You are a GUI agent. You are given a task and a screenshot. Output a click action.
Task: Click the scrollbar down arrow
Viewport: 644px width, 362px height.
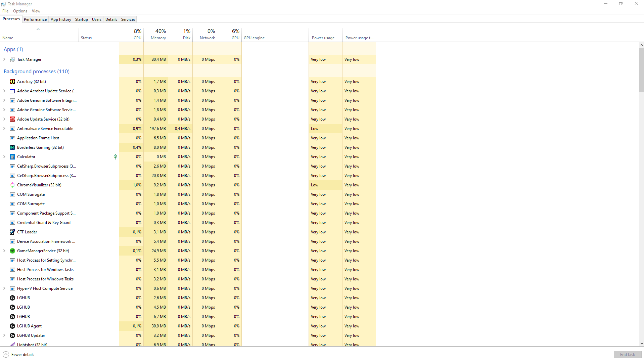(x=642, y=344)
